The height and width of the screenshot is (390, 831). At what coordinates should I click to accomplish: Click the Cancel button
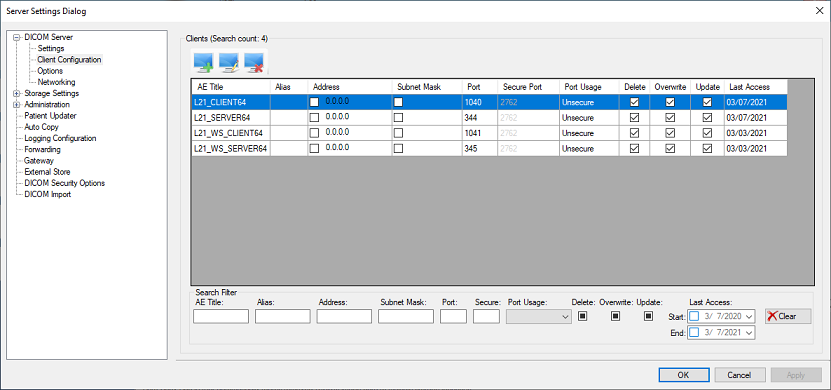pos(739,375)
